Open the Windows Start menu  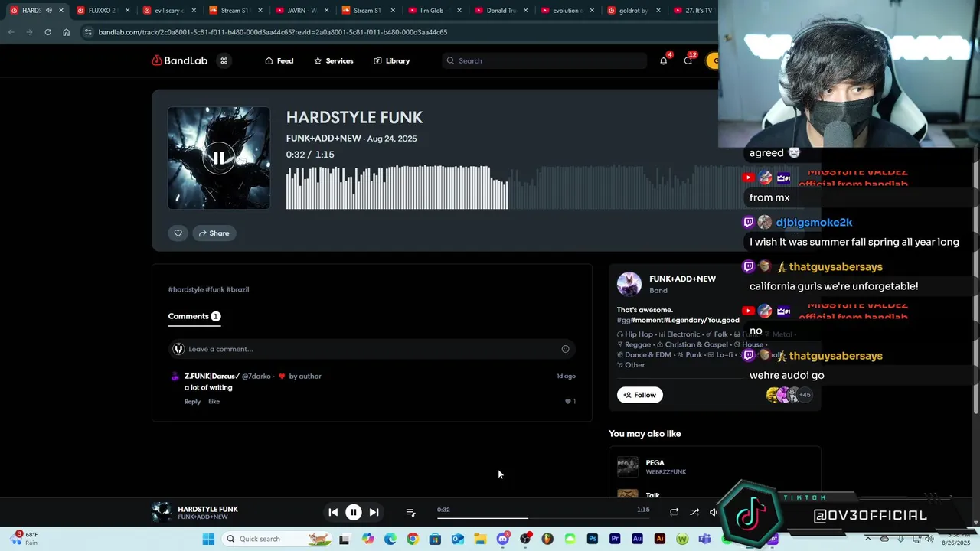pyautogui.click(x=208, y=539)
